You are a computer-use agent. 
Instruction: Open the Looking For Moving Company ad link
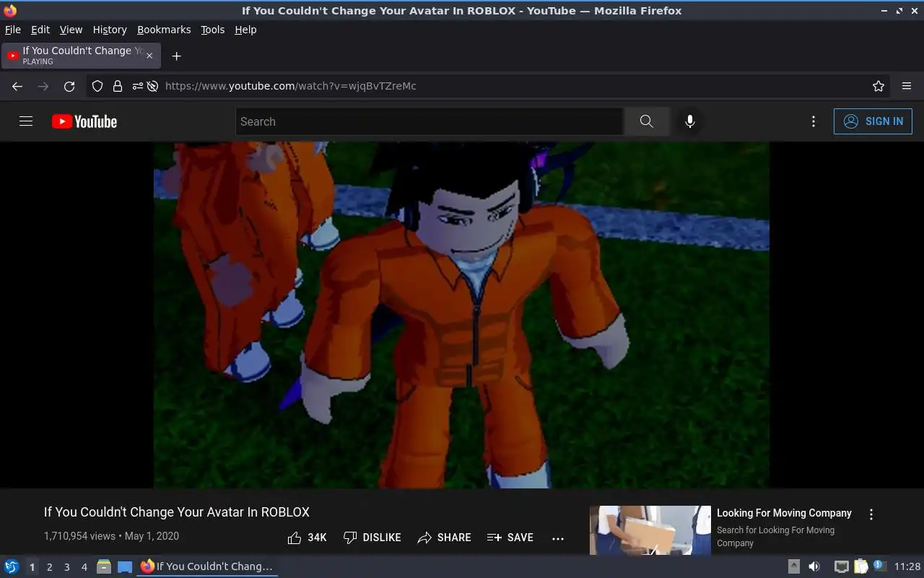784,513
